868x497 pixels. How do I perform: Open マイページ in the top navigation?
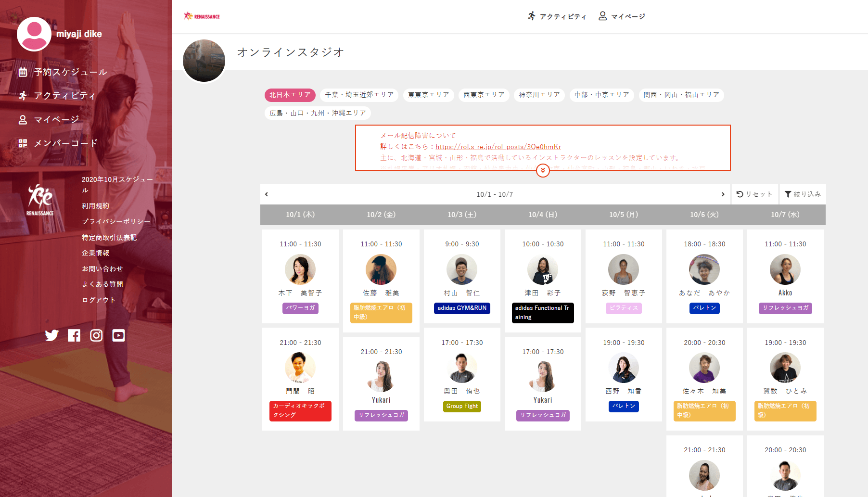point(622,16)
